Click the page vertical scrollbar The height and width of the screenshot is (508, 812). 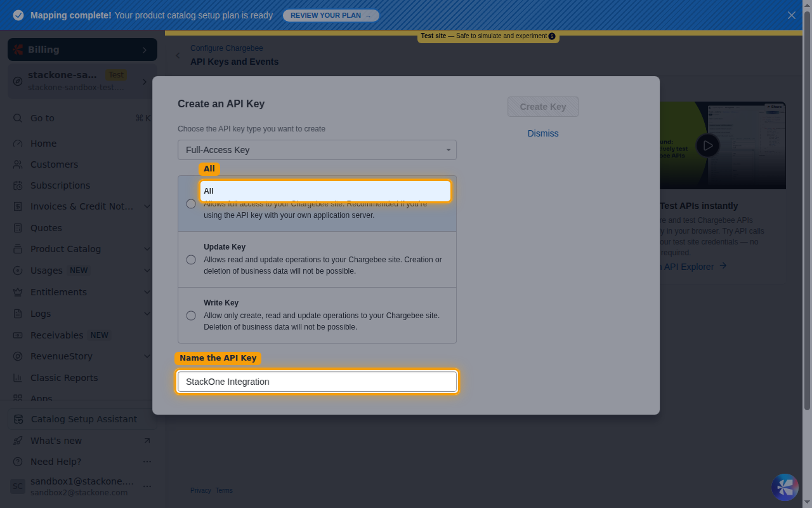coord(807,210)
